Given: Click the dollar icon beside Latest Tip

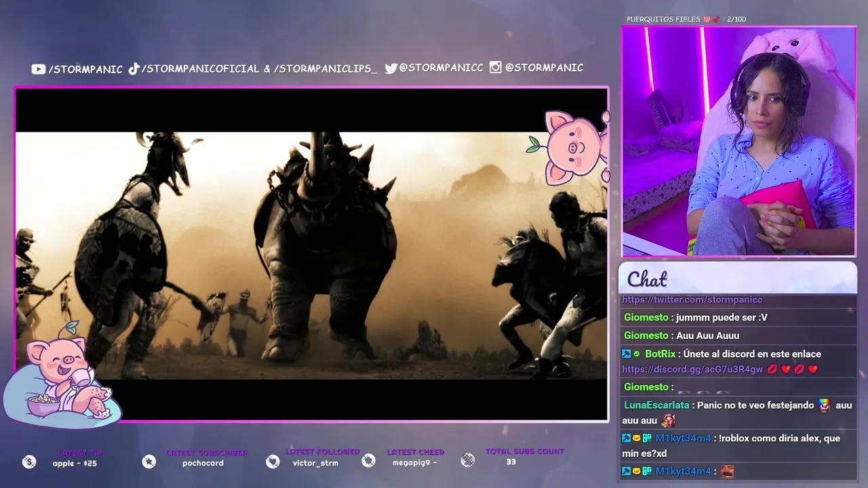Looking at the screenshot, I should coord(28,462).
